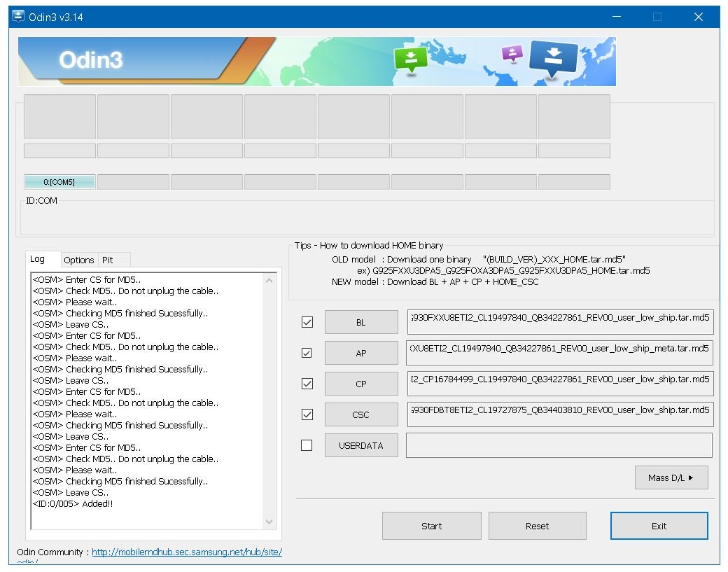Click the "OLD model" tip line
Viewport: 728px width, 572px height.
click(479, 259)
